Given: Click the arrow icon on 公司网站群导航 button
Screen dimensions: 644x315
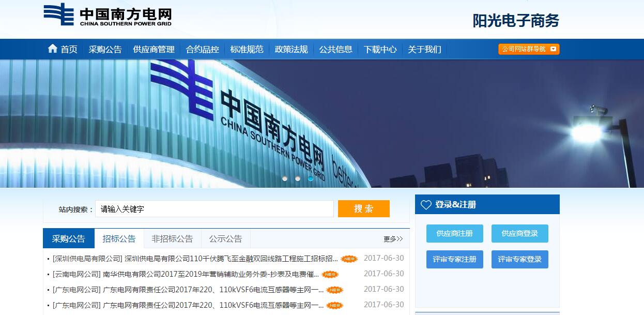Looking at the screenshot, I should point(553,49).
